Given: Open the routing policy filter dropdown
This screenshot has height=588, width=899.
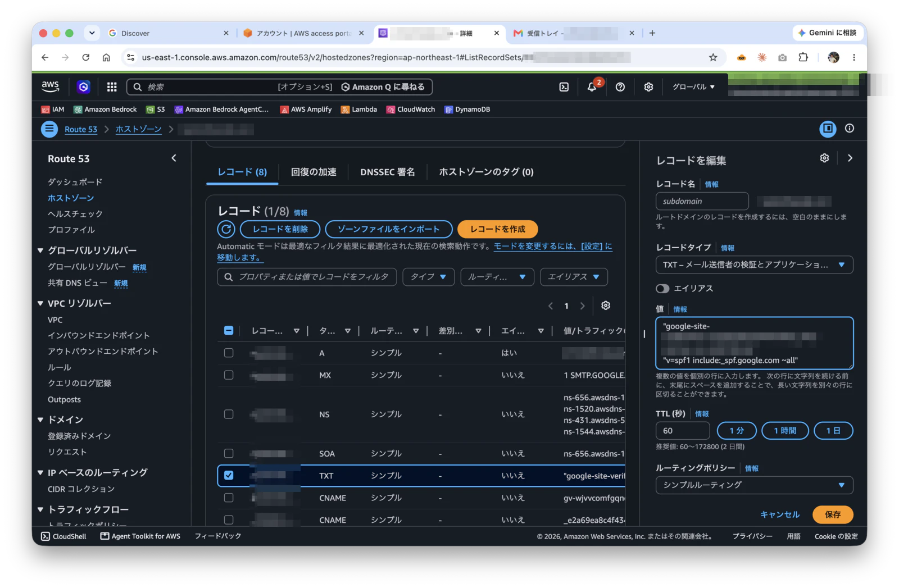Looking at the screenshot, I should 497,277.
